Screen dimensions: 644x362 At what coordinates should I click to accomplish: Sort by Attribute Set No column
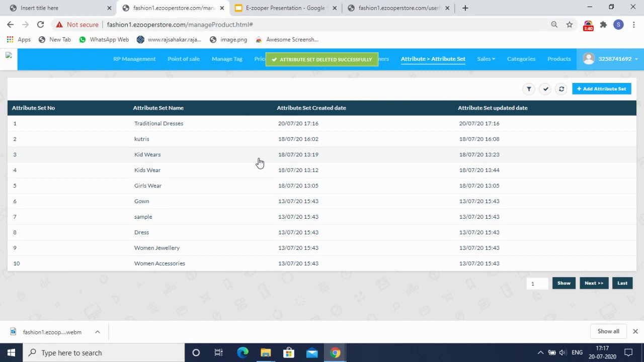click(33, 108)
